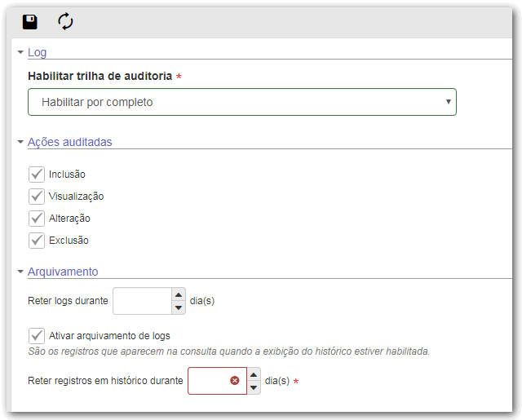Click the Exclusão label text
Image resolution: width=522 pixels, height=420 pixels.
click(69, 241)
